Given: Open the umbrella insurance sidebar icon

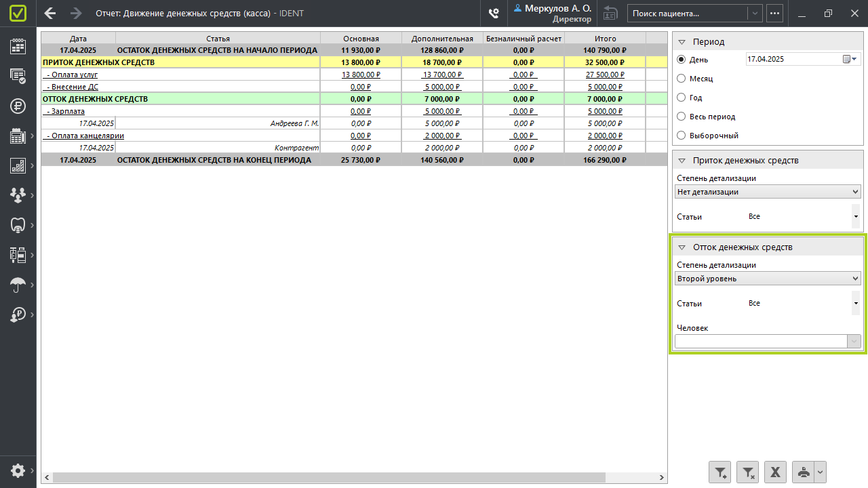Looking at the screenshot, I should [x=18, y=285].
